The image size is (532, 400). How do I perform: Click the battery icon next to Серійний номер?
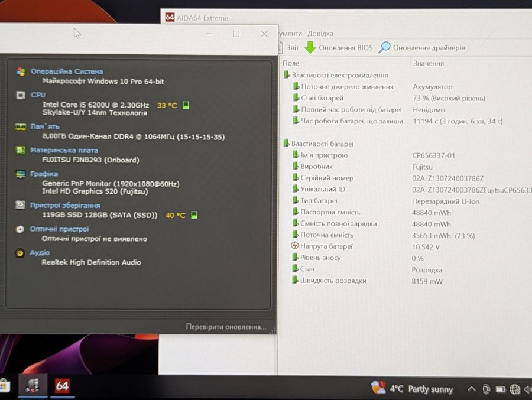pyautogui.click(x=296, y=177)
